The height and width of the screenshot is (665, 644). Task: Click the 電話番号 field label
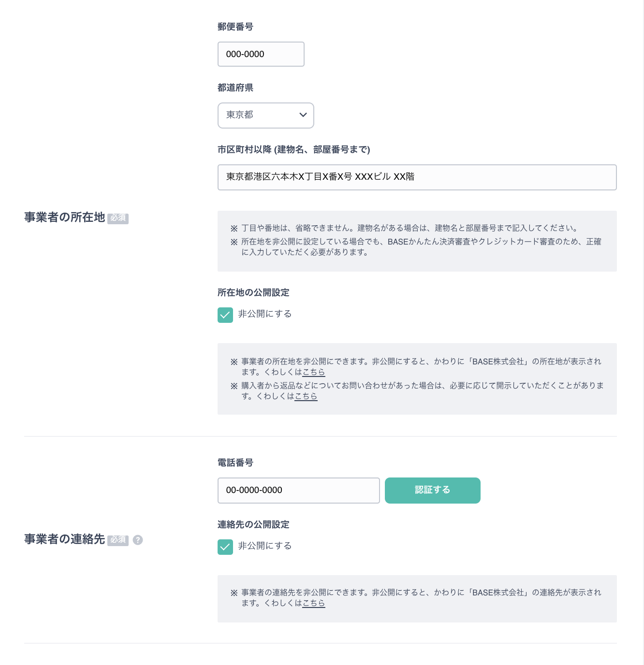235,463
